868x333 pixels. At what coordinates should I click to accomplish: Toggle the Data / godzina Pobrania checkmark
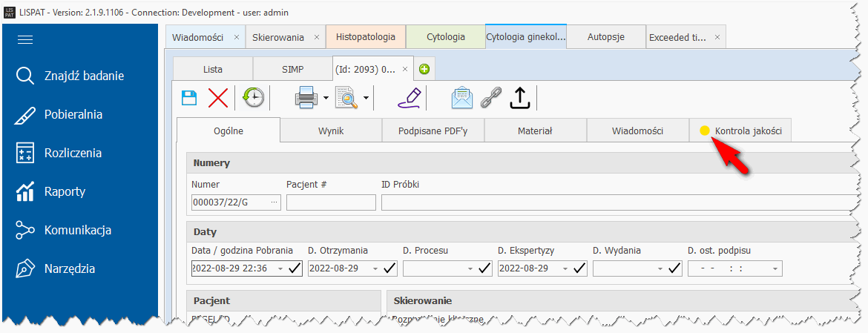point(295,268)
